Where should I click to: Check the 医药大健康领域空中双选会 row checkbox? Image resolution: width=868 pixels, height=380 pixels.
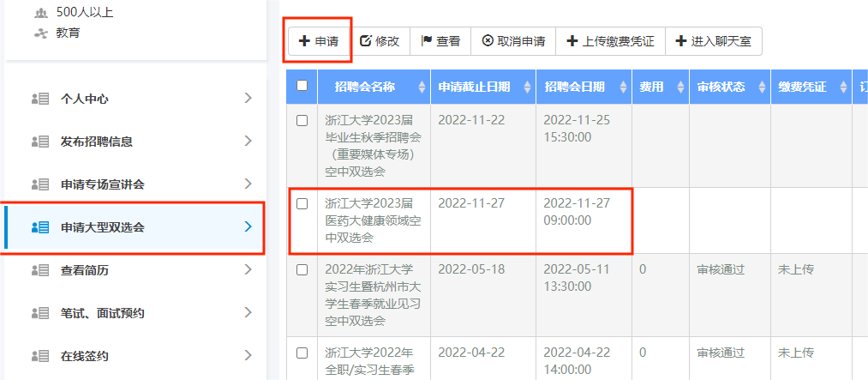302,204
